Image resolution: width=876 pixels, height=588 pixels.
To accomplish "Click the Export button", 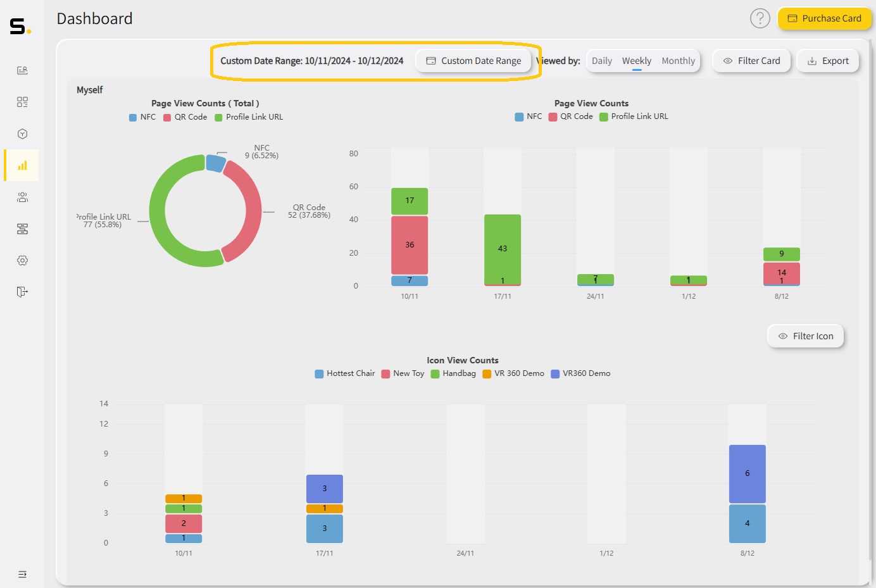I will click(x=827, y=60).
